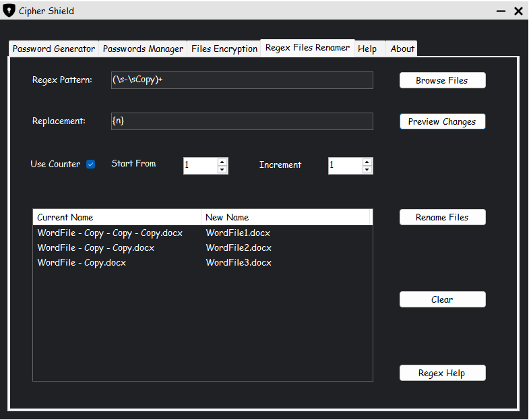
Task: Focus the Replacement text field
Action: coord(242,121)
